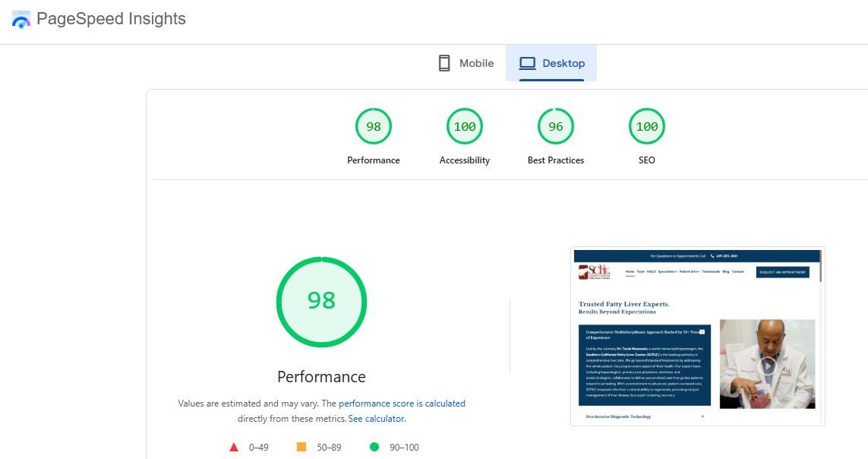The image size is (868, 459).
Task: Click the website screenshot thumbnail
Action: coord(697,336)
